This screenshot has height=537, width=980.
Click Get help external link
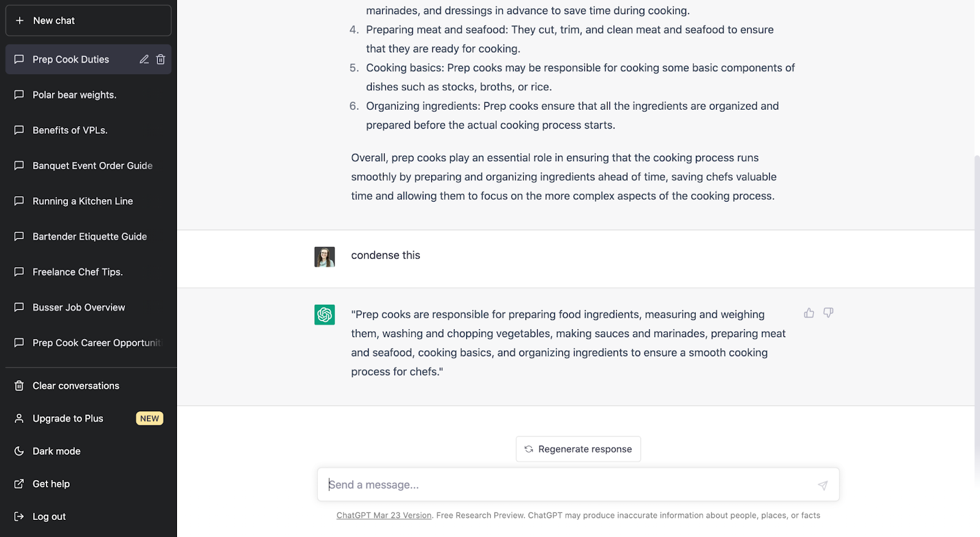51,484
